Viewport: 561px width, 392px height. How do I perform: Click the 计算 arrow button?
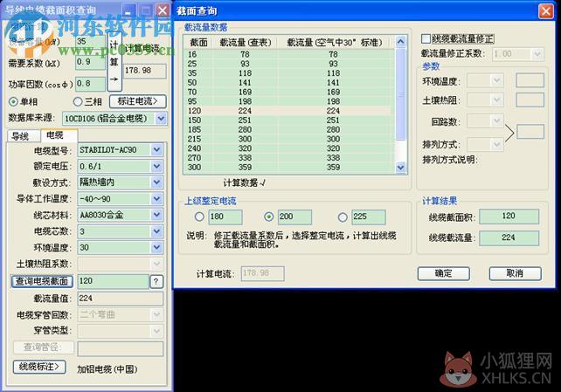tap(114, 61)
